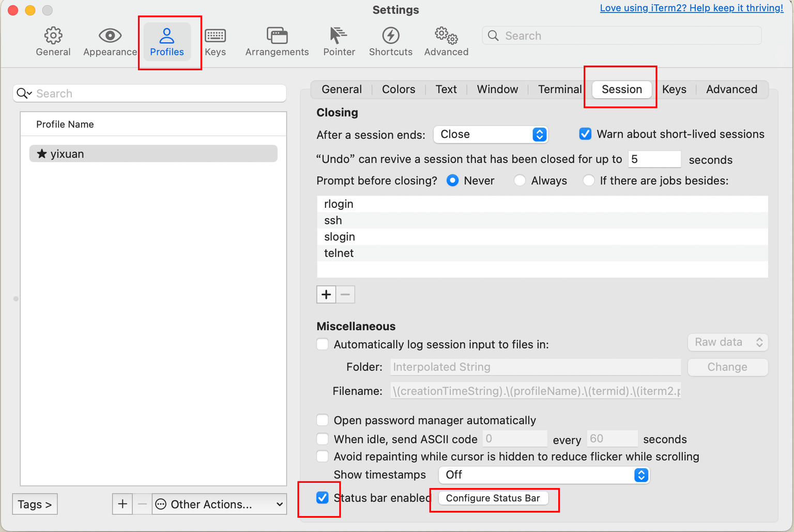The image size is (794, 532).
Task: Open the Show timestamps dropdown
Action: (x=544, y=475)
